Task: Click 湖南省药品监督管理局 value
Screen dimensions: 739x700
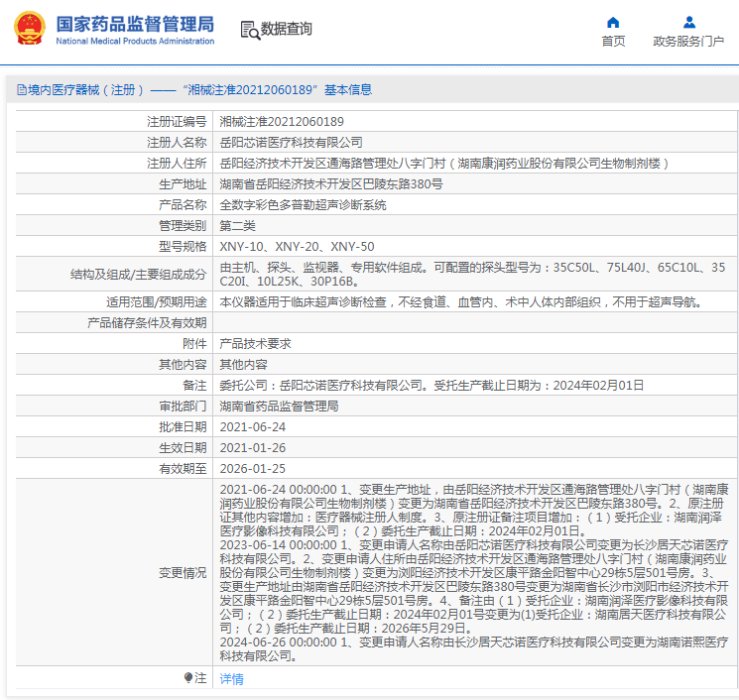Action: 279,406
